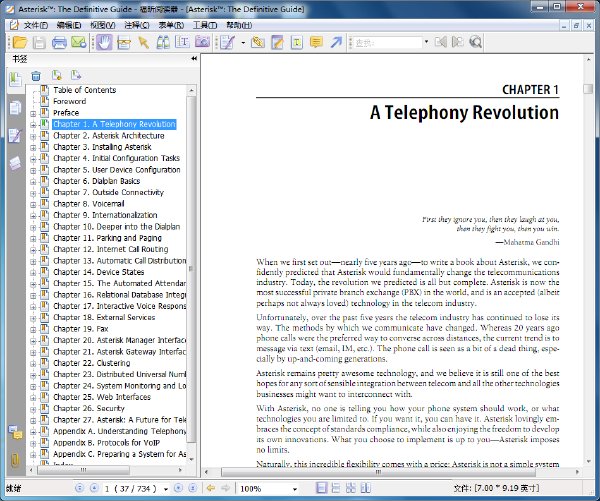The image size is (600, 501).
Task: Open the 100% zoom dropdown
Action: tap(295, 489)
